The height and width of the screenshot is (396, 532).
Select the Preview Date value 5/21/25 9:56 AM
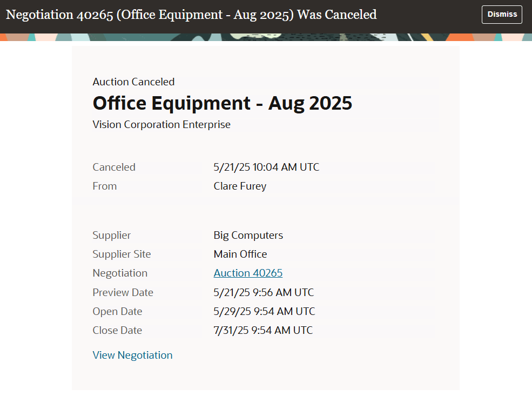(x=264, y=292)
